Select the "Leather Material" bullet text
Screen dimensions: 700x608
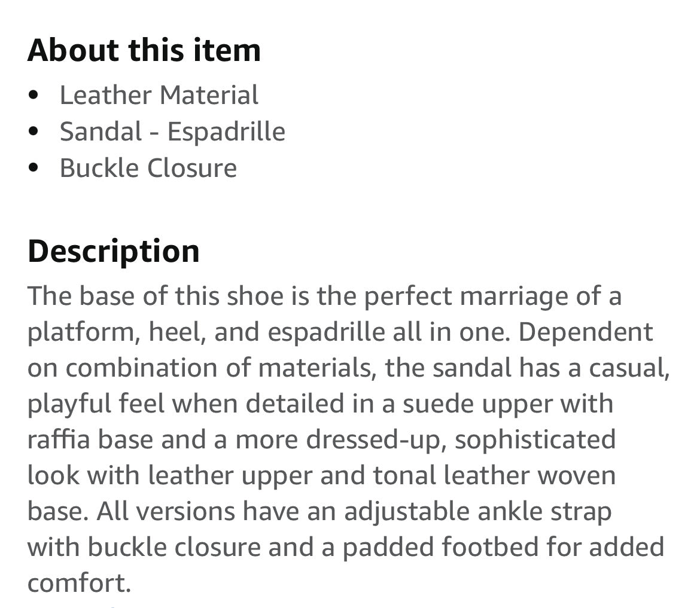point(159,96)
